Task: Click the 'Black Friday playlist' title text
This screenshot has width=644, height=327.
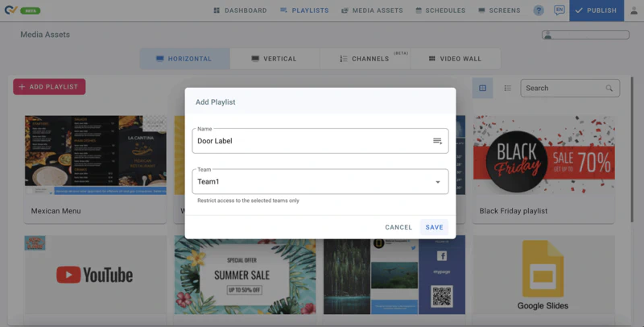Action: click(514, 211)
